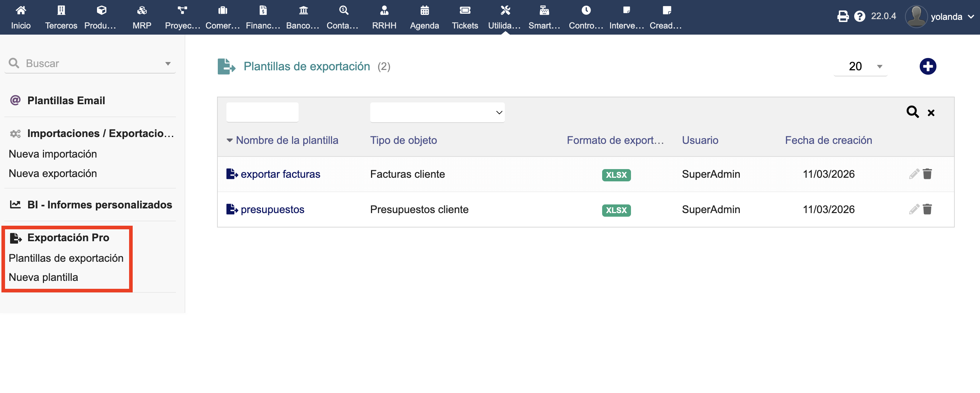Image resolution: width=980 pixels, height=393 pixels.
Task: Click the magnifier search icon in filter row
Action: (912, 112)
